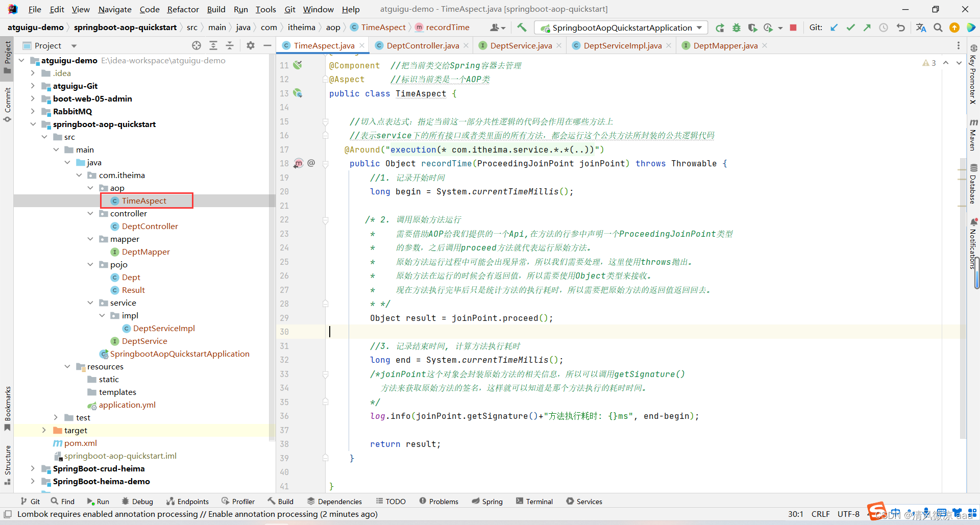980x525 pixels.
Task: Rerun SpringbootAopQuickstartApplication
Action: click(x=720, y=28)
